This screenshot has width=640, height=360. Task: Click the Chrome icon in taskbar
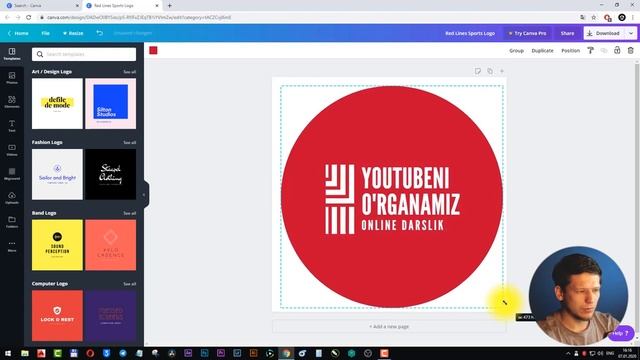286,353
